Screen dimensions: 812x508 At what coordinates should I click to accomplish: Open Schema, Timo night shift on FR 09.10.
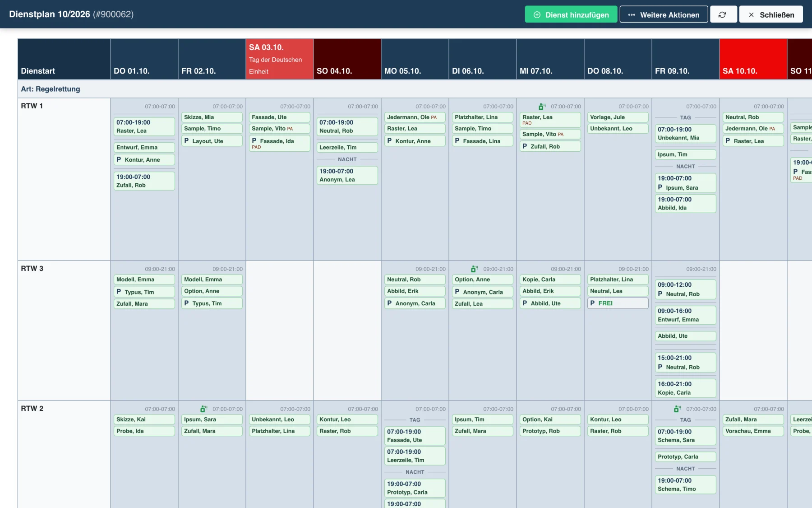pyautogui.click(x=685, y=485)
